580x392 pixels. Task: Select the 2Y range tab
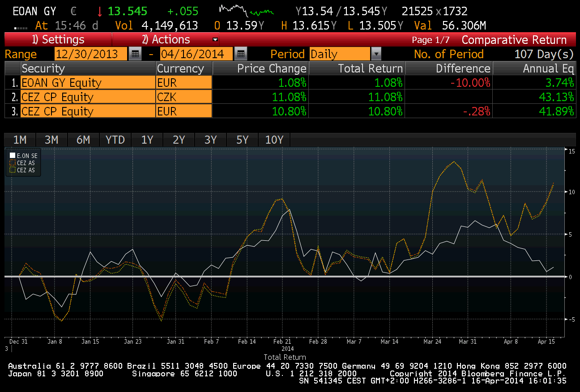179,140
